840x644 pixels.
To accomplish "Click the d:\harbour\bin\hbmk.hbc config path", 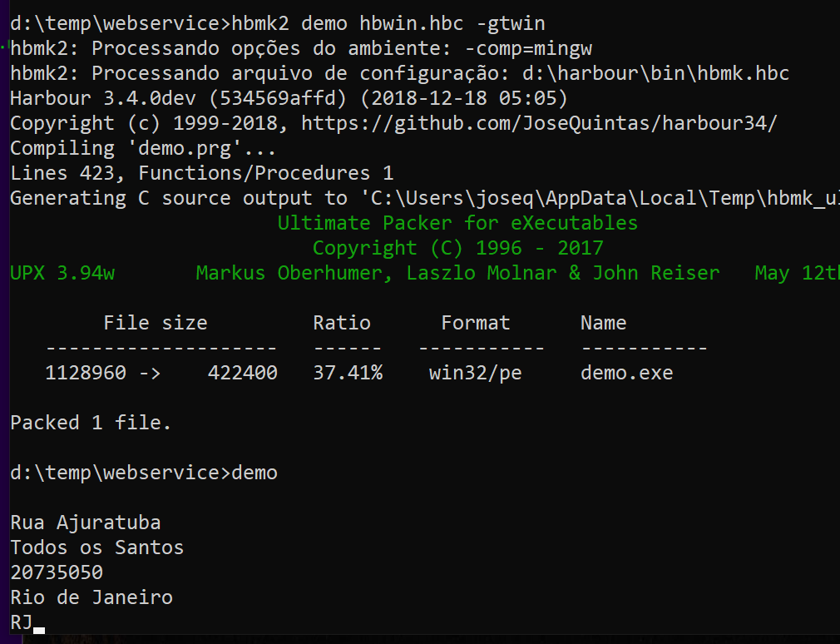I will coord(656,73).
